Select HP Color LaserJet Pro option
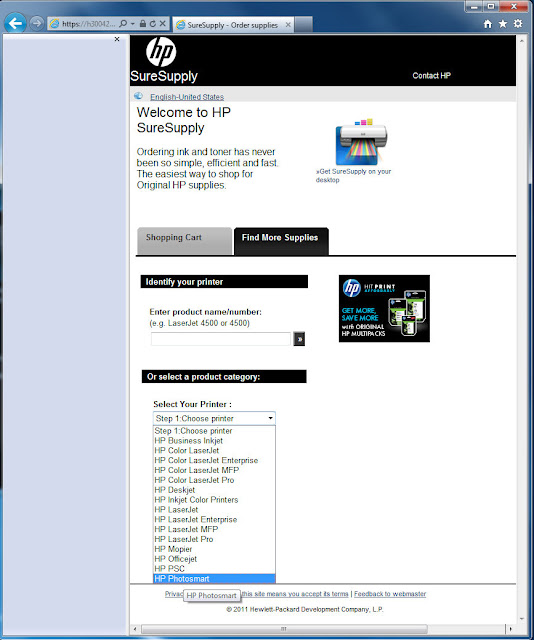The height and width of the screenshot is (640, 534). coord(214,480)
